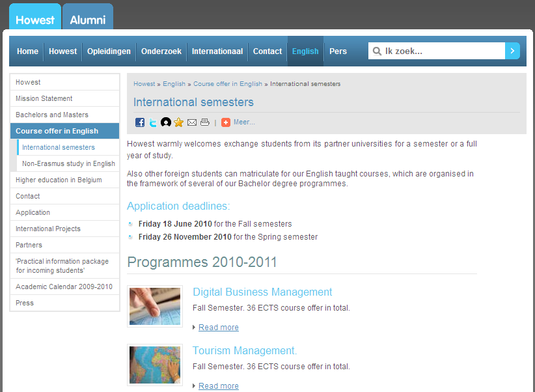
Task: Print page using printer icon
Action: tap(205, 122)
